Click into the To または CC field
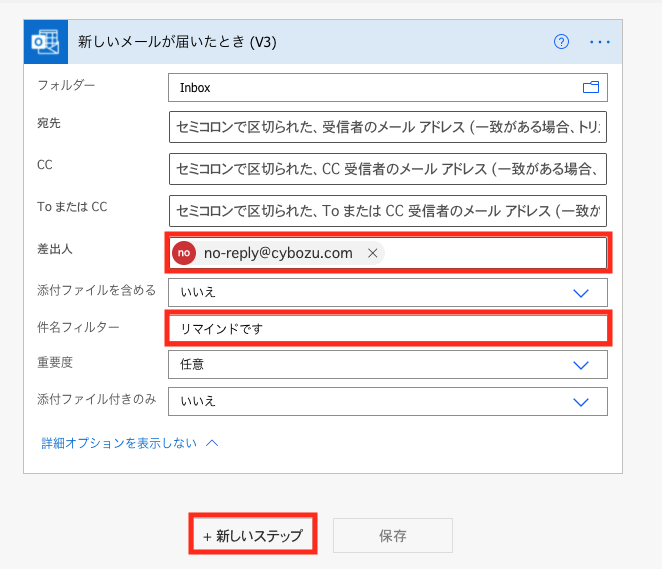This screenshot has height=569, width=662. [x=388, y=211]
